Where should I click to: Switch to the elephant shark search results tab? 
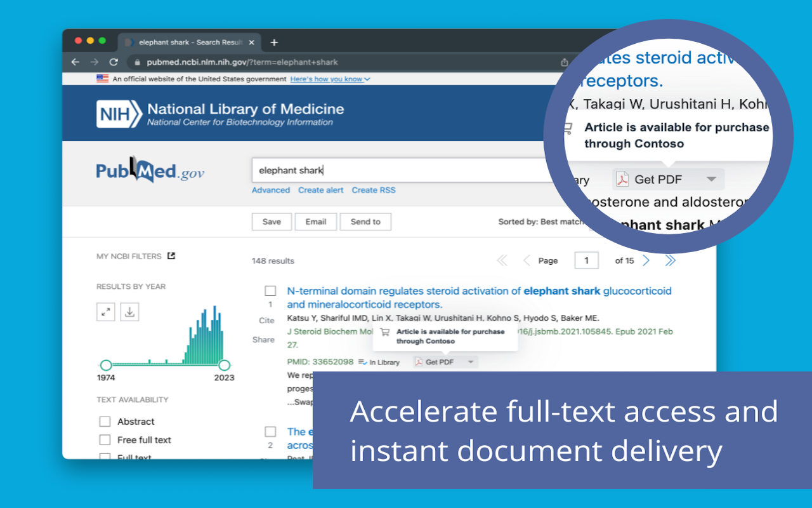188,43
